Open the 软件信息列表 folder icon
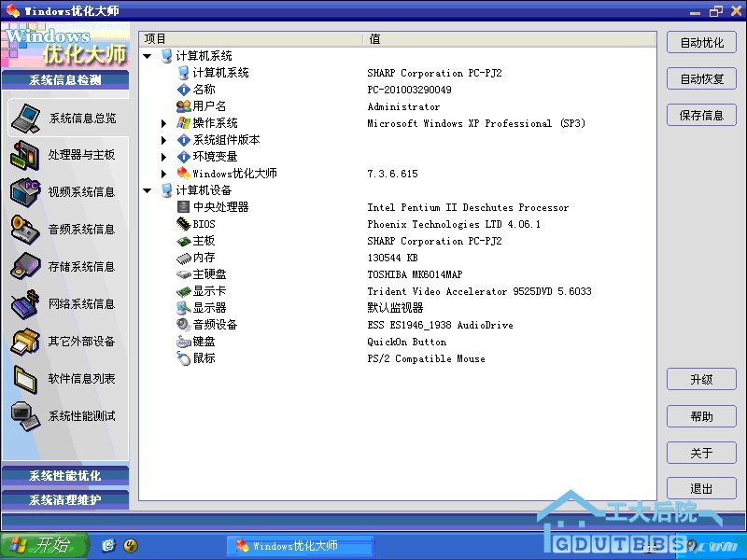This screenshot has height=560, width=747. pyautogui.click(x=26, y=379)
